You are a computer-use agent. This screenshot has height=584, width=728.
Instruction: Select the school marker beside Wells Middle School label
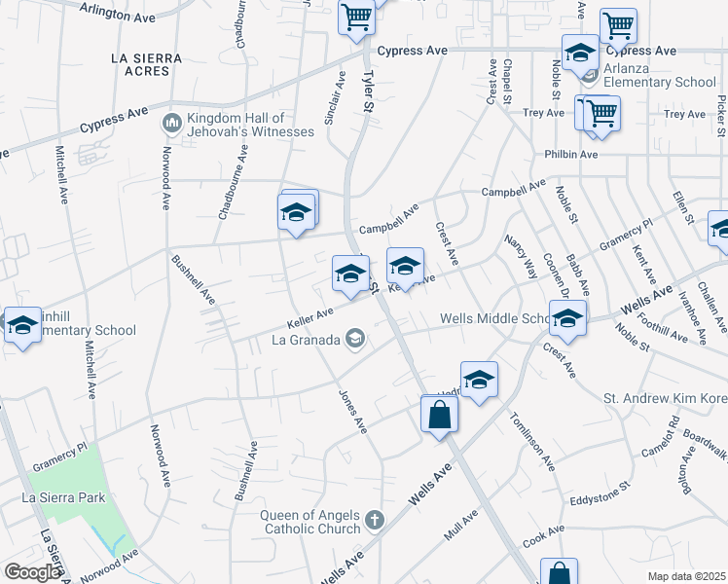click(x=566, y=319)
